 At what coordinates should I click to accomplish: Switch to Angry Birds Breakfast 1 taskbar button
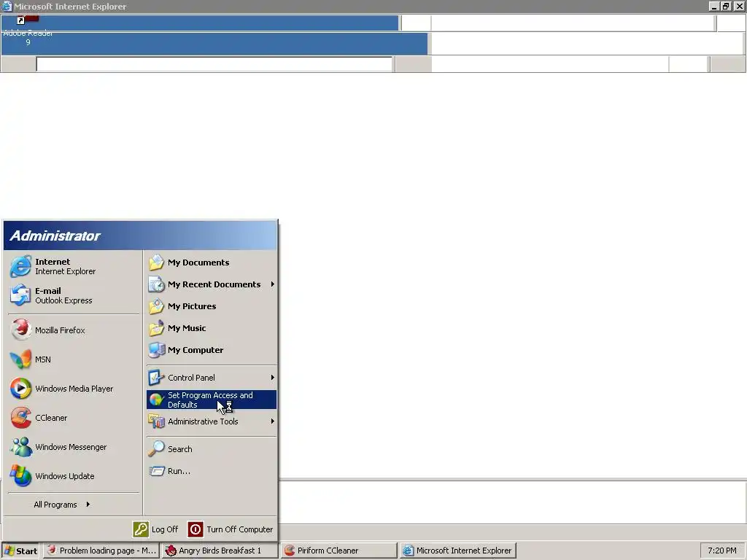(220, 551)
